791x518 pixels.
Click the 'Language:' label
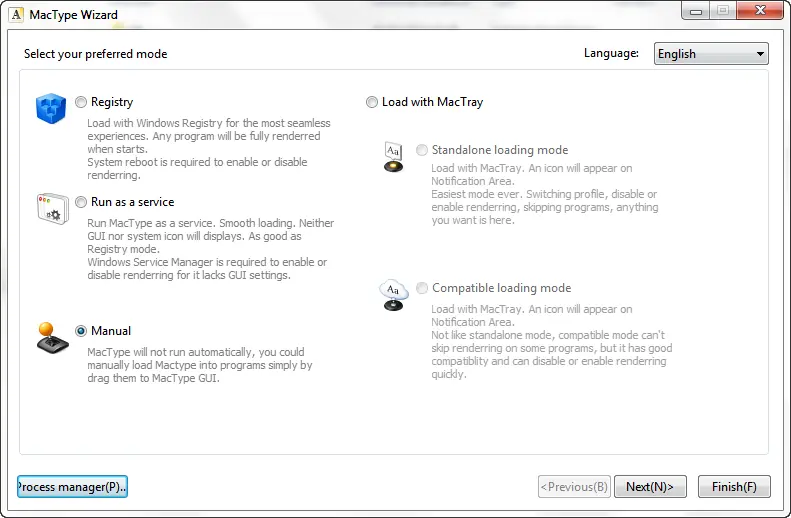pos(611,53)
